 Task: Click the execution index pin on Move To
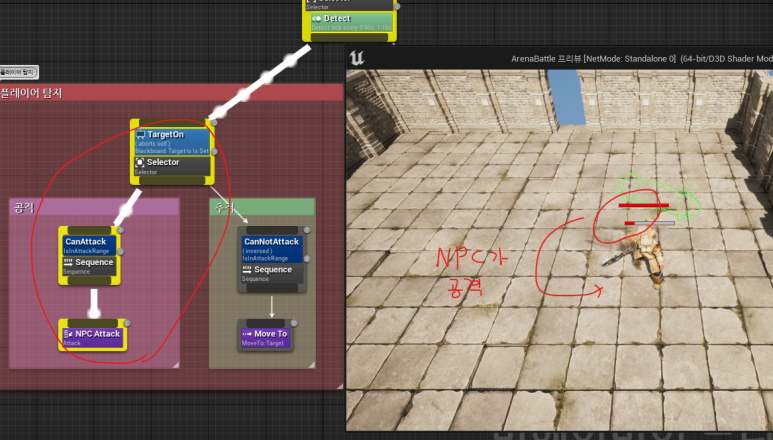pos(294,323)
